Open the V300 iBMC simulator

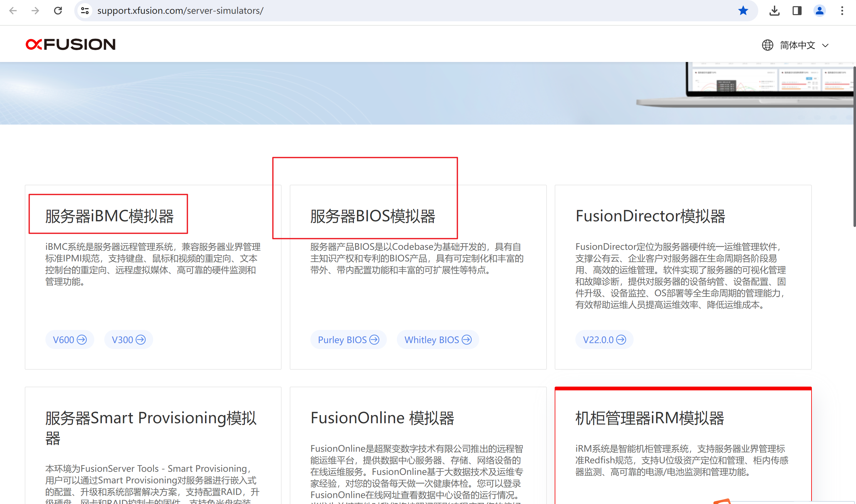(x=128, y=340)
